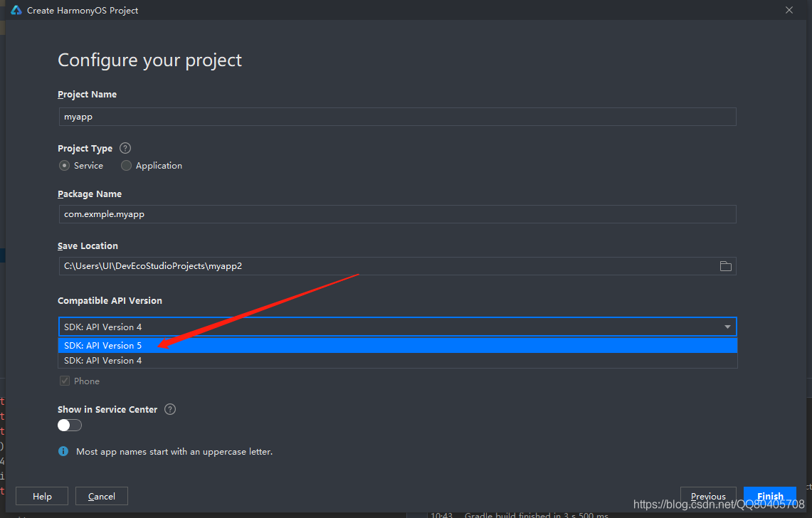
Task: Toggle the Phone device checkbox
Action: tap(65, 381)
